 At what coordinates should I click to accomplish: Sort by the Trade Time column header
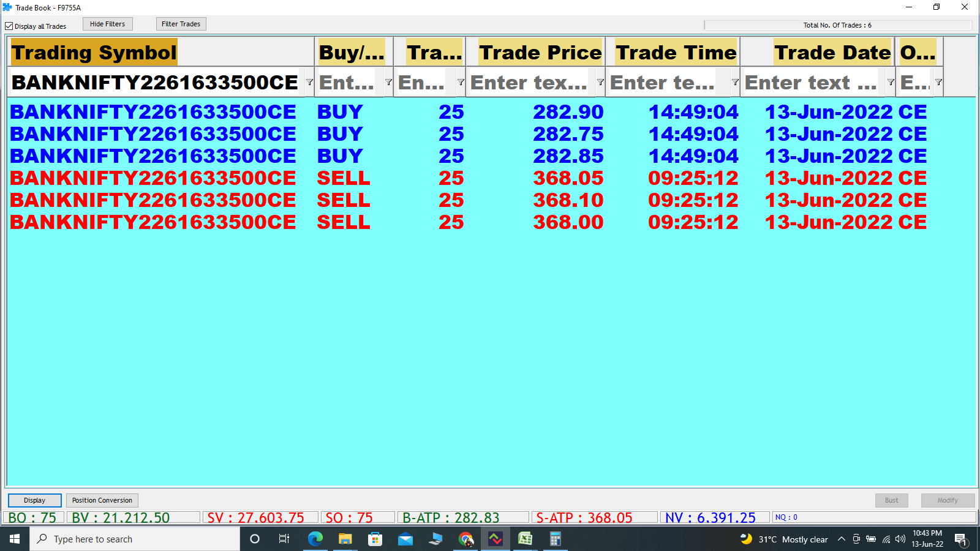[673, 52]
